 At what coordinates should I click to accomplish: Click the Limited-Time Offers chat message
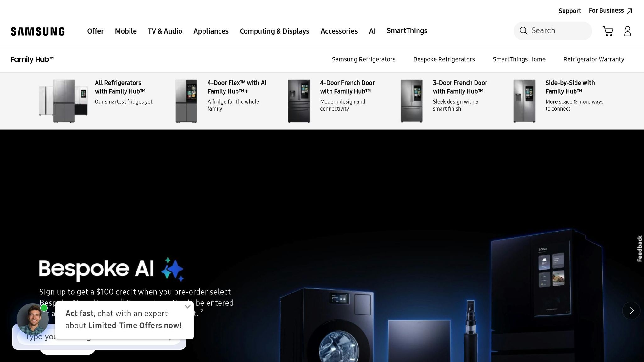tap(124, 320)
